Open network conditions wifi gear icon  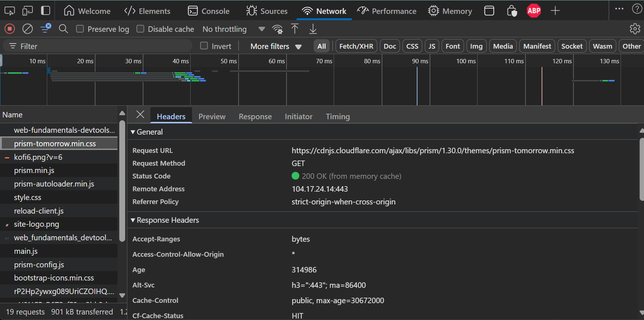click(x=277, y=29)
